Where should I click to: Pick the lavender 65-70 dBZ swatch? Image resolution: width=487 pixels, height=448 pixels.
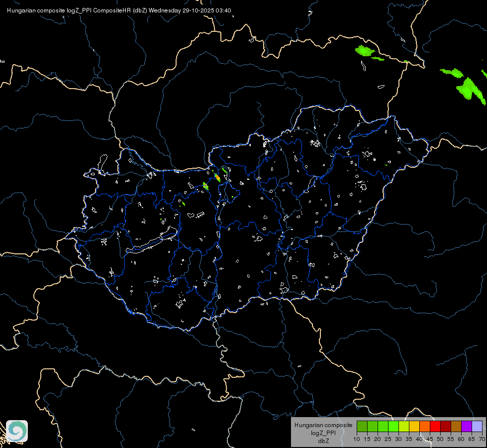[x=477, y=426]
